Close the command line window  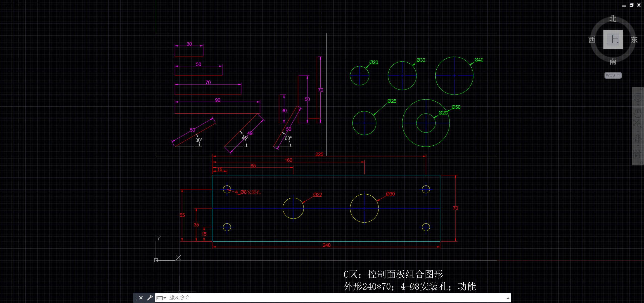[141, 298]
